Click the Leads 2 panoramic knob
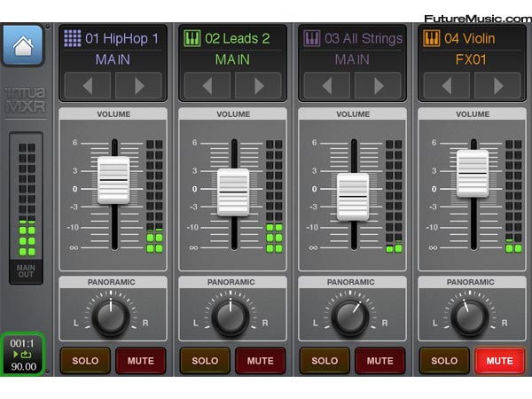 tap(231, 317)
